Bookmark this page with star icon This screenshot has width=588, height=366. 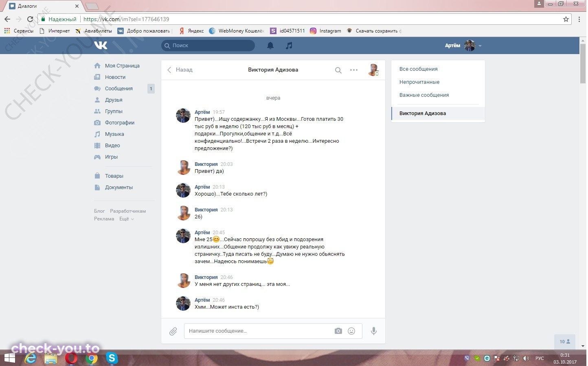point(566,19)
